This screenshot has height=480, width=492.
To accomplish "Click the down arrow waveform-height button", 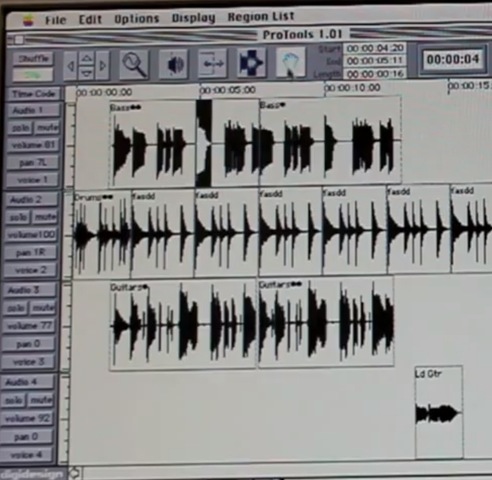I will coord(87,73).
